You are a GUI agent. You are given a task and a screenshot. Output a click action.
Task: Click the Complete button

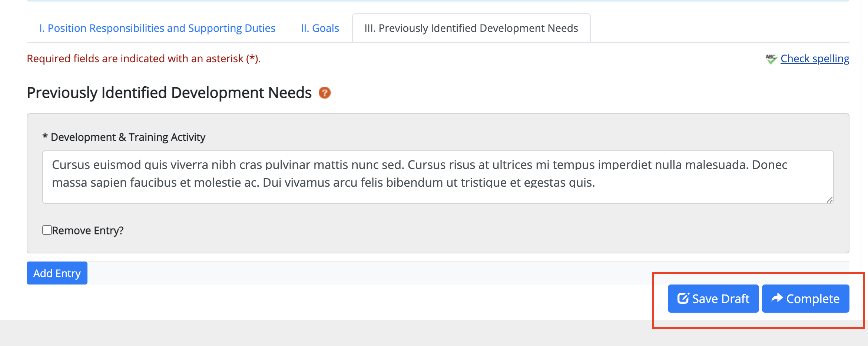(x=805, y=299)
